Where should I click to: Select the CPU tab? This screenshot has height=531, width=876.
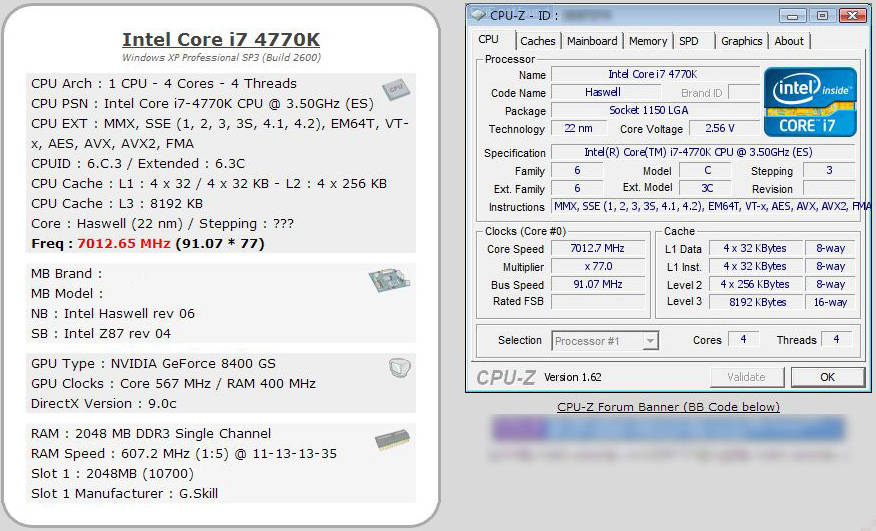488,39
